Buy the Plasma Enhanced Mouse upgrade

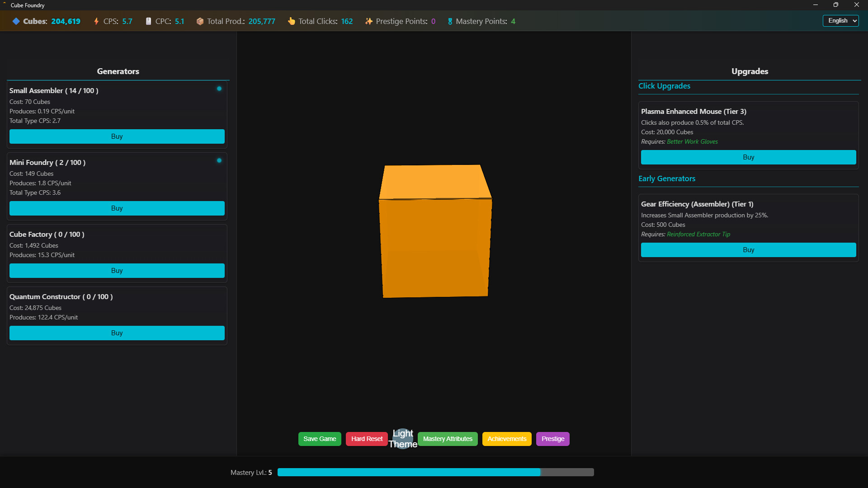tap(748, 157)
